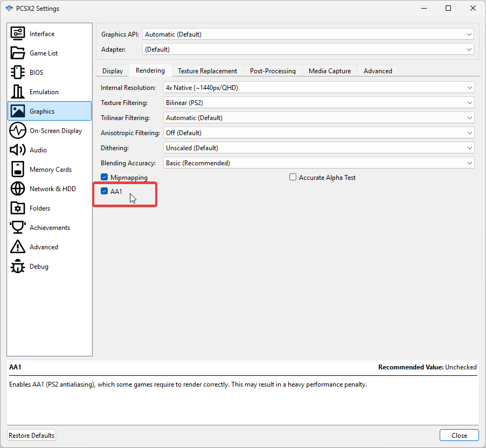
Task: Select the On-Screen Display category label
Action: 56,131
